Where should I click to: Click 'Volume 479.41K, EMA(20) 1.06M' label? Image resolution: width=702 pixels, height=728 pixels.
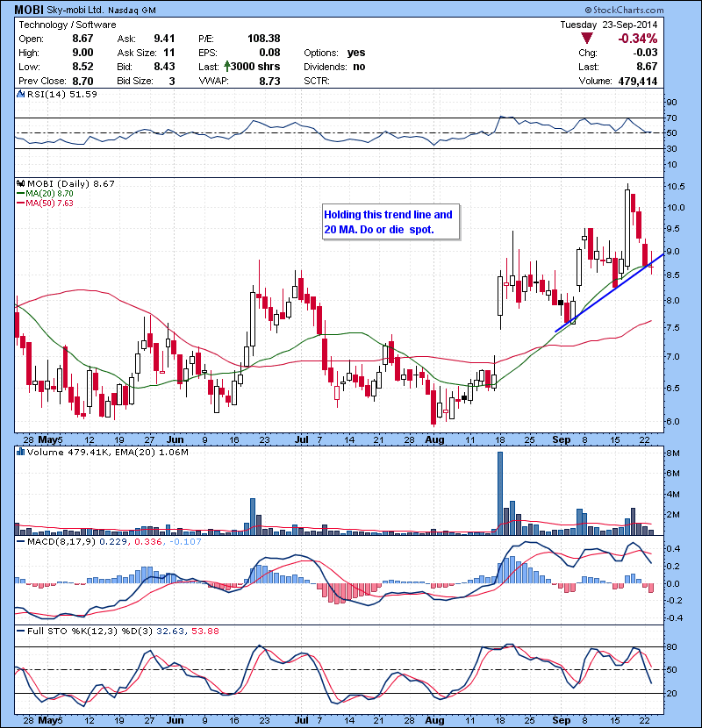tap(108, 453)
